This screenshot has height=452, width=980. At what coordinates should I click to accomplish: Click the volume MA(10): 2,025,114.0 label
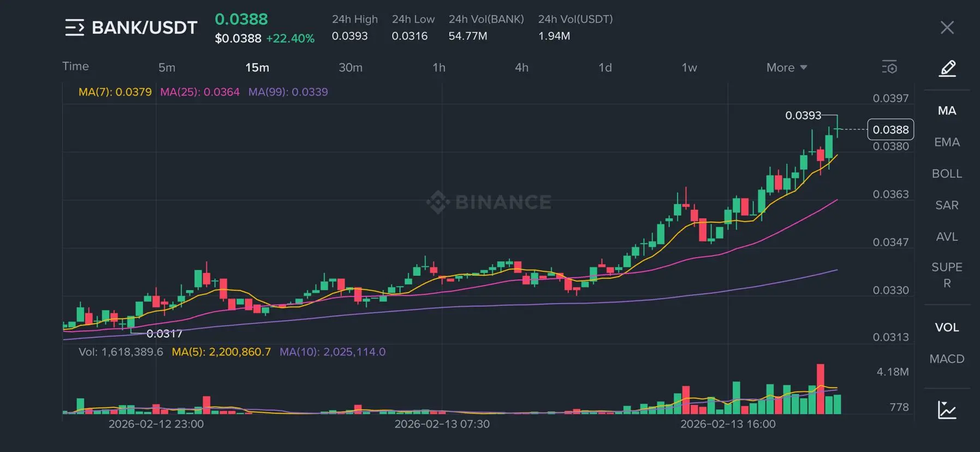(332, 352)
